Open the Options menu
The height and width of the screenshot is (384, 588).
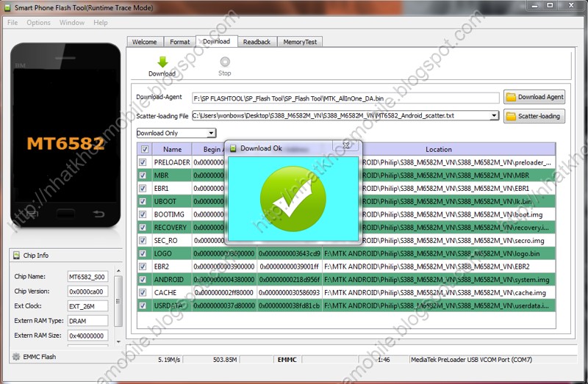pos(38,23)
